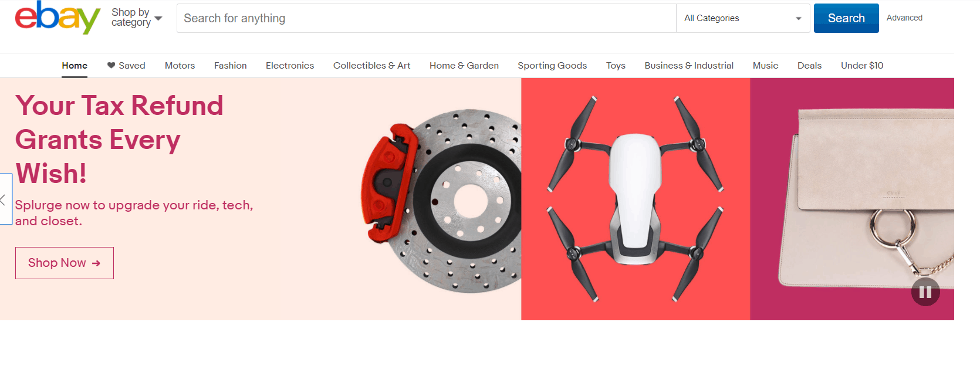Click the Search for anything field
980x366 pixels.
[427, 18]
